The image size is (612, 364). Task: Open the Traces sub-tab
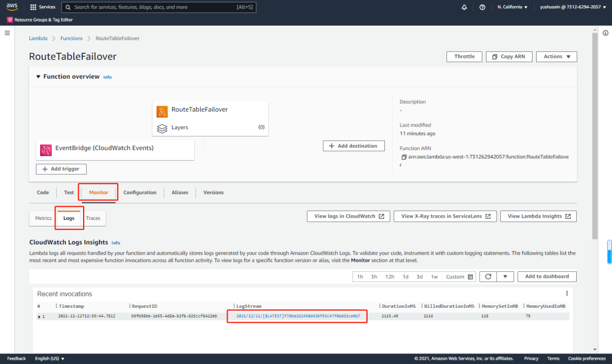tap(93, 218)
